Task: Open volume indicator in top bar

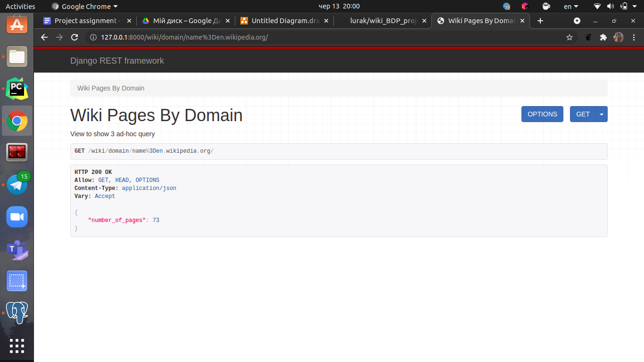Action: [x=611, y=7]
